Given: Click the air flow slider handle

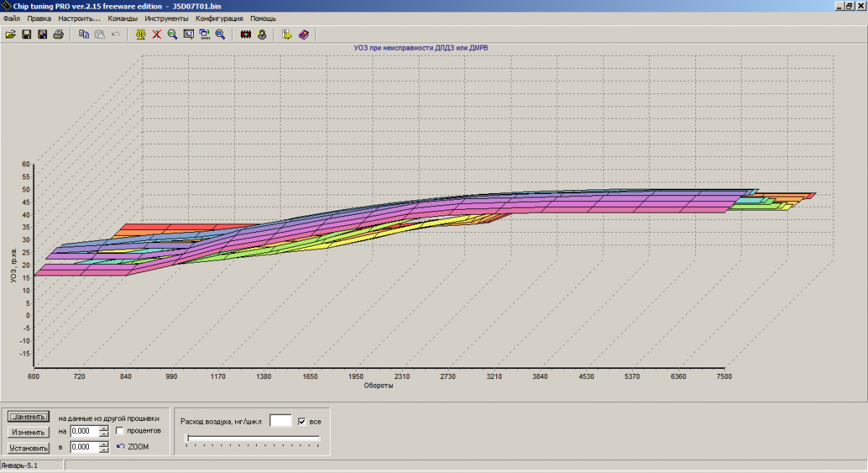Looking at the screenshot, I should click(188, 438).
